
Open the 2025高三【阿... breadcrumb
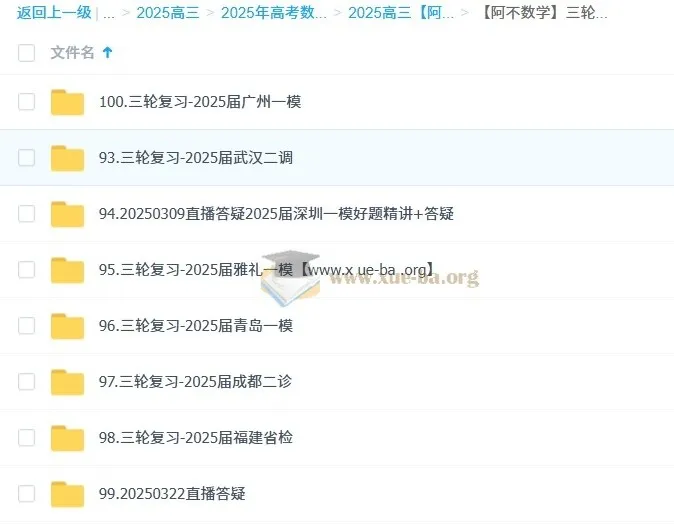(401, 13)
